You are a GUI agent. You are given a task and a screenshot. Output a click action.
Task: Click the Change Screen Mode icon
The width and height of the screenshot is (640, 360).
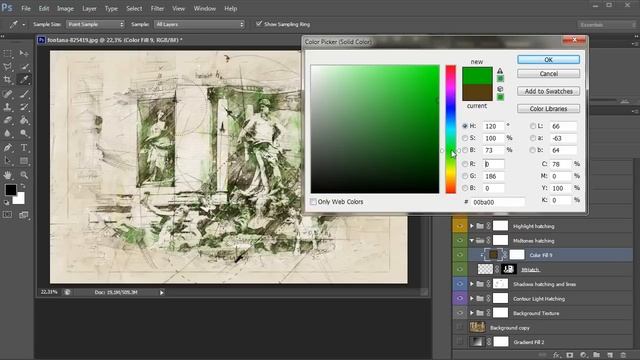point(24,215)
